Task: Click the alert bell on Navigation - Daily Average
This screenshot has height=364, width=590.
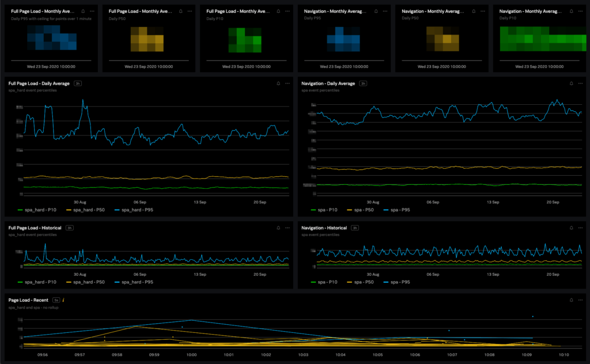Action: [x=570, y=83]
